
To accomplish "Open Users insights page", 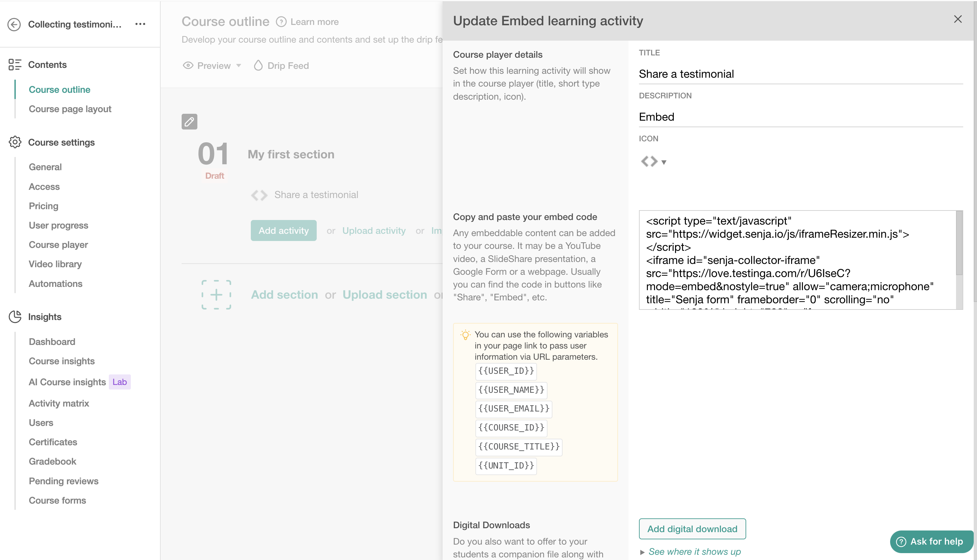I will pos(41,422).
